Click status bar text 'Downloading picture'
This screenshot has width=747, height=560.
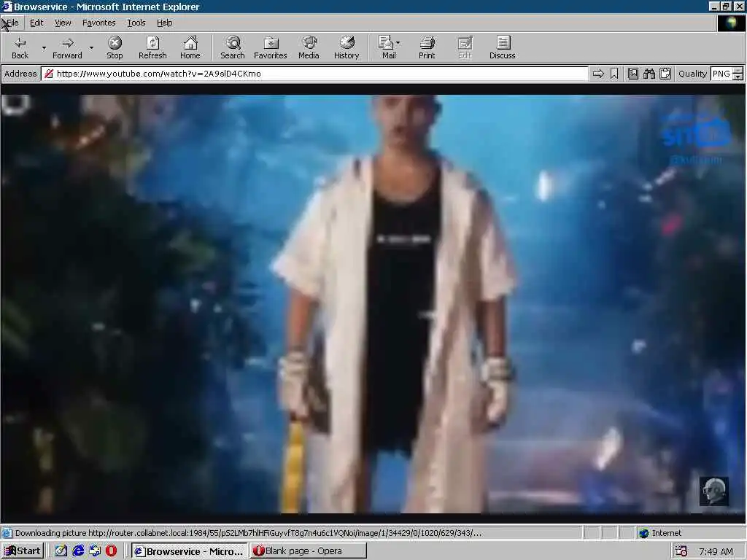[x=51, y=533]
